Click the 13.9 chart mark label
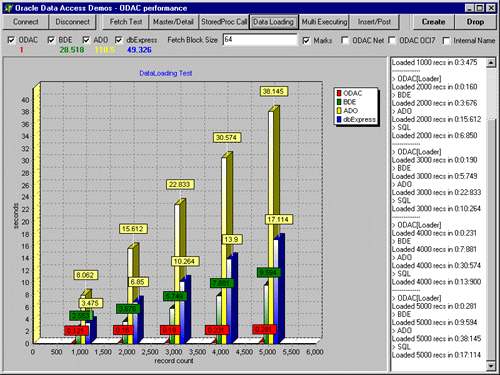The height and width of the screenshot is (375, 500). click(231, 239)
